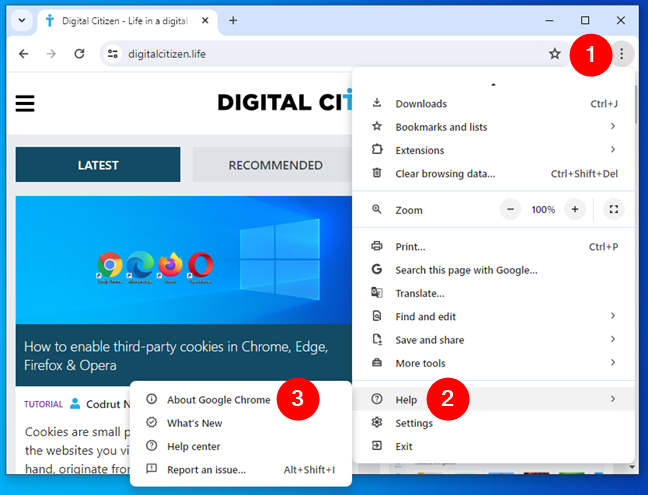Open the Chrome three-dot menu button

click(621, 54)
